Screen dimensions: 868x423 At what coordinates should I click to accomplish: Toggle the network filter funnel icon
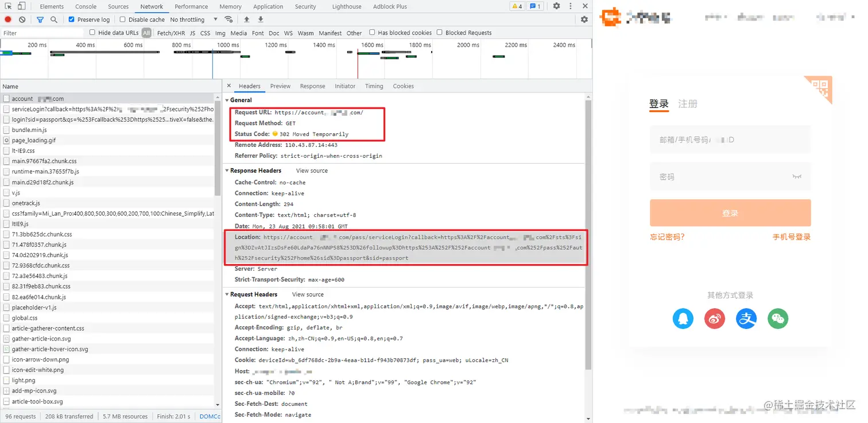click(40, 20)
